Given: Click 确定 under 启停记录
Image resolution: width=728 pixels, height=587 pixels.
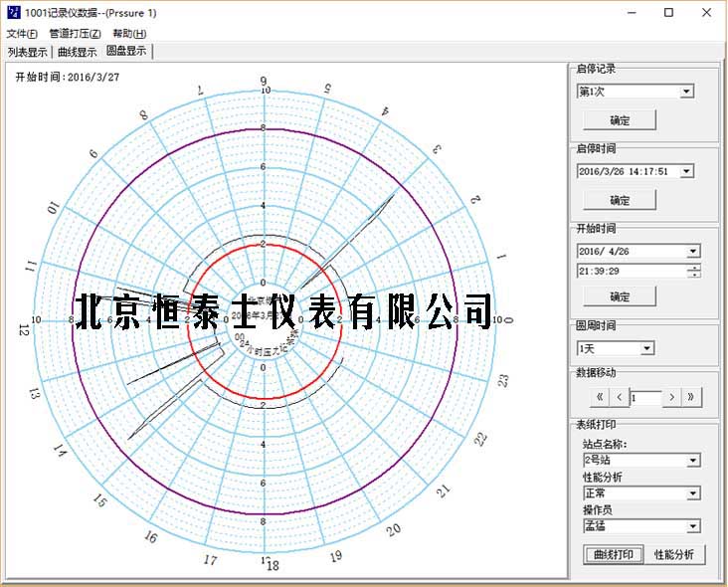Looking at the screenshot, I should 620,120.
